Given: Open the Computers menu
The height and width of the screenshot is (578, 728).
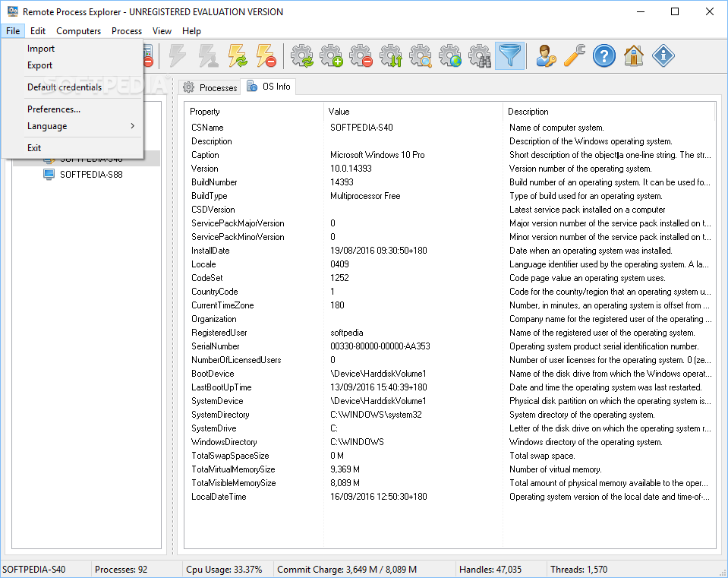Looking at the screenshot, I should click(x=78, y=31).
